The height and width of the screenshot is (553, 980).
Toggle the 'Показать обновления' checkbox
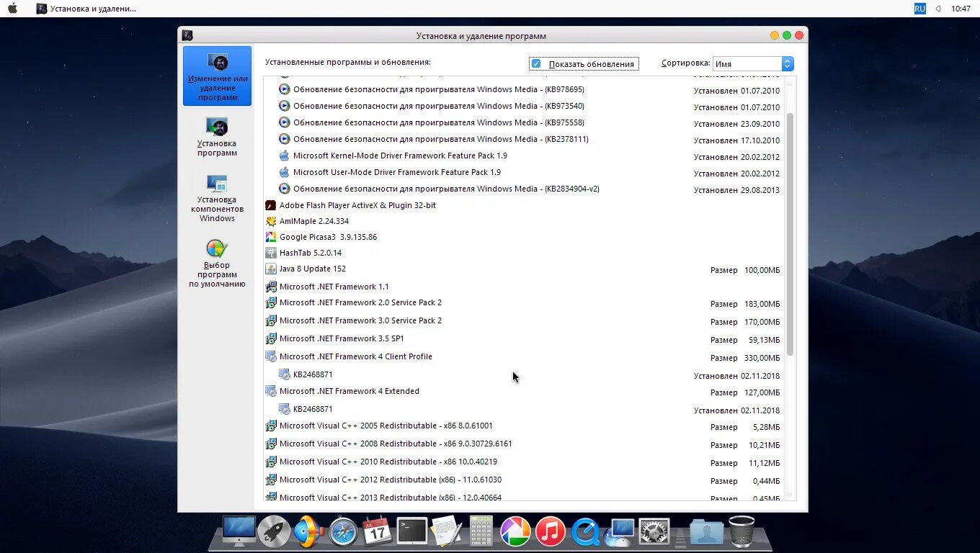point(536,64)
